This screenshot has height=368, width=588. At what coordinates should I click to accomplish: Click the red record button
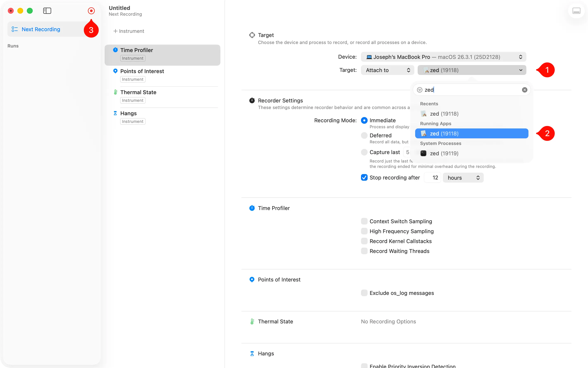coord(91,11)
